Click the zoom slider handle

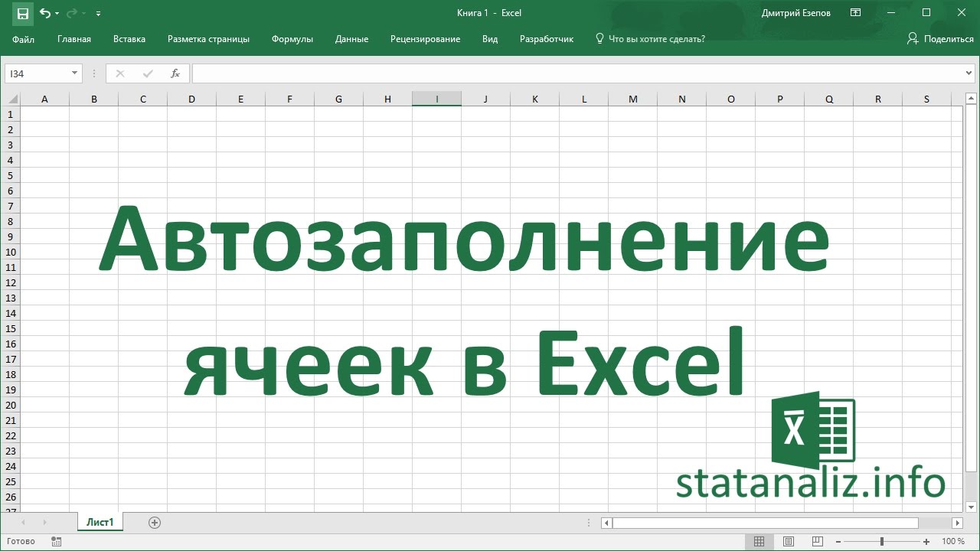pos(882,542)
